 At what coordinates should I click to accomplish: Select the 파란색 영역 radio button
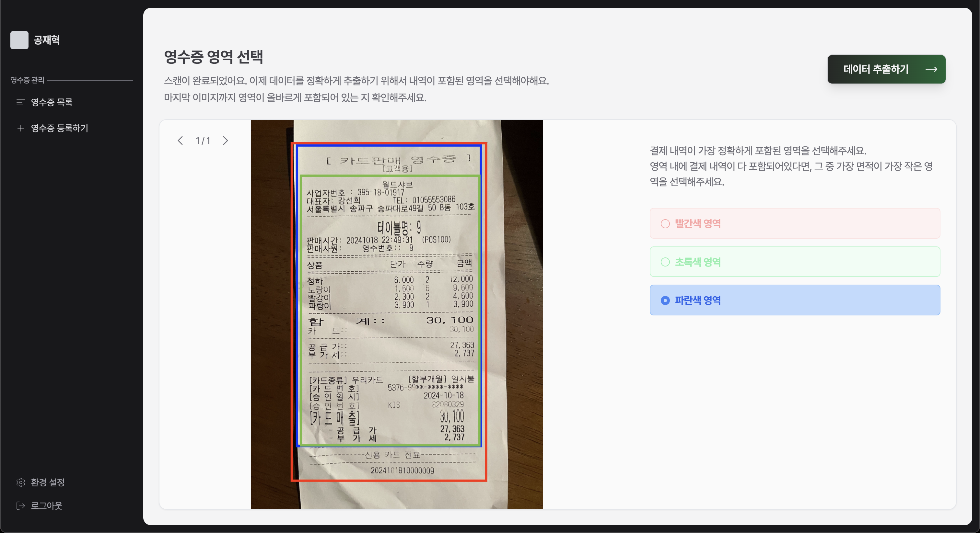coord(665,300)
